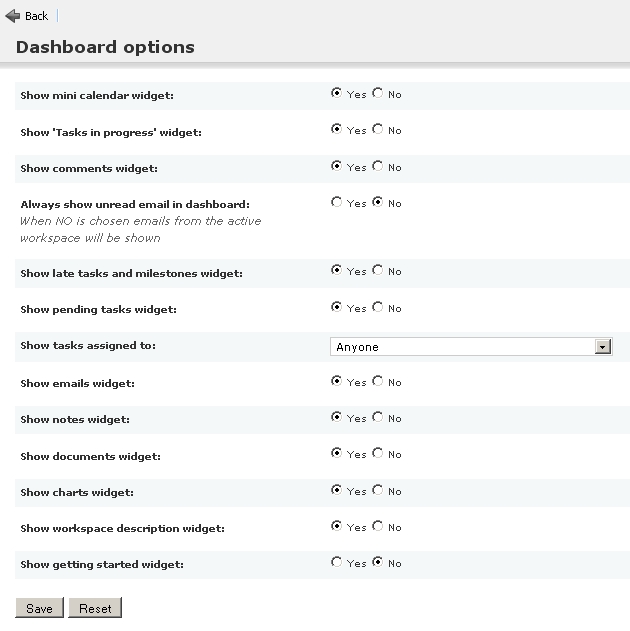The height and width of the screenshot is (631, 630).
Task: Click the Back arrow icon
Action: click(13, 16)
